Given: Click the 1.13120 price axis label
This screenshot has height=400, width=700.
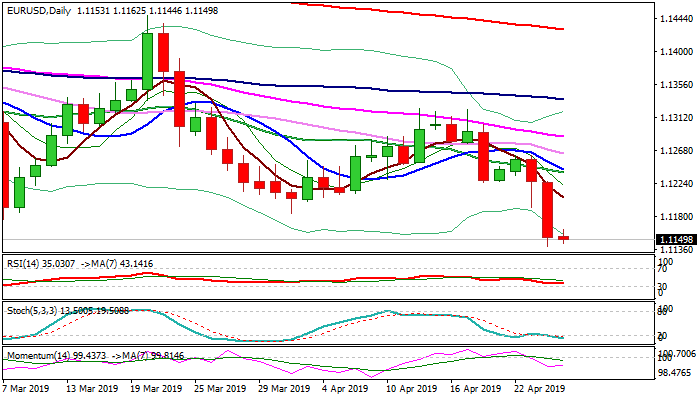Looking at the screenshot, I should pos(675,117).
